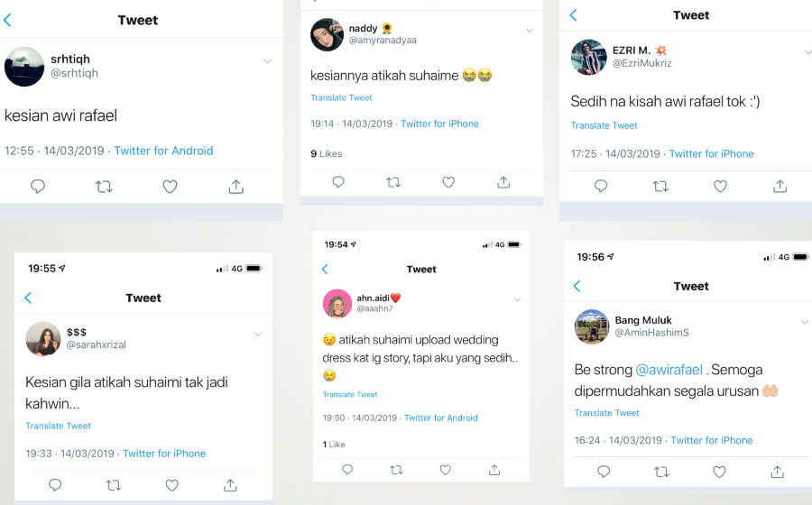Click Translate Tweet under naddy's tweet
The height and width of the screenshot is (505, 812).
341,97
